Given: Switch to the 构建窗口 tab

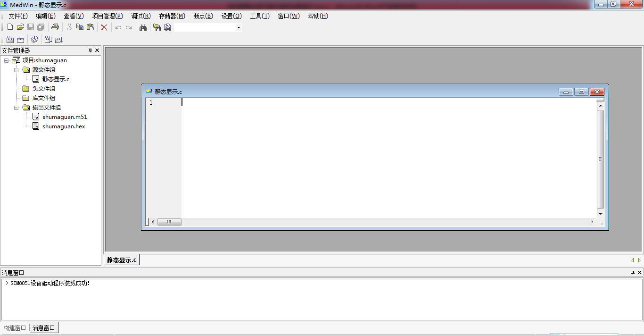Looking at the screenshot, I should [15, 328].
